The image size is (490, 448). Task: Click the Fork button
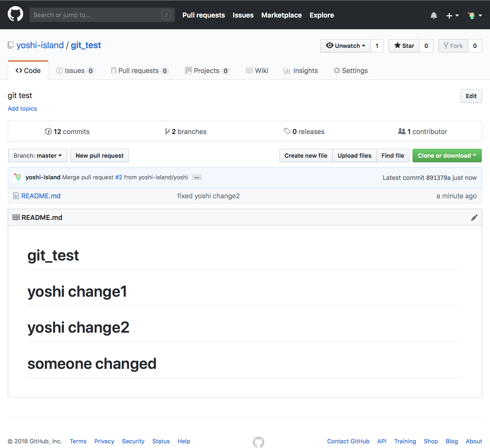coord(453,46)
